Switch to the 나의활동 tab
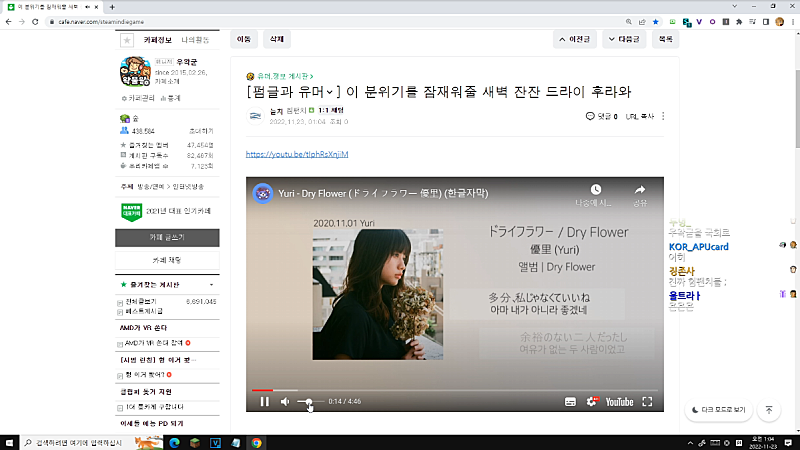Viewport: 800px width, 450px height. pos(196,40)
